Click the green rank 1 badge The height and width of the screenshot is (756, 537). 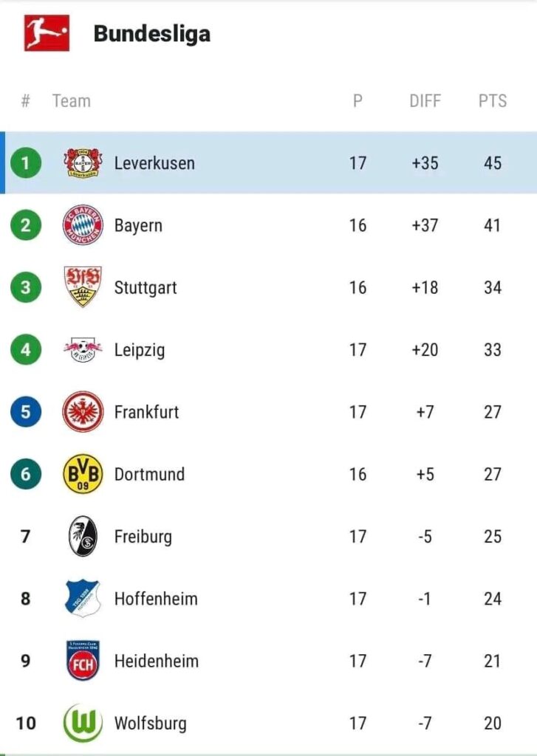tap(26, 163)
